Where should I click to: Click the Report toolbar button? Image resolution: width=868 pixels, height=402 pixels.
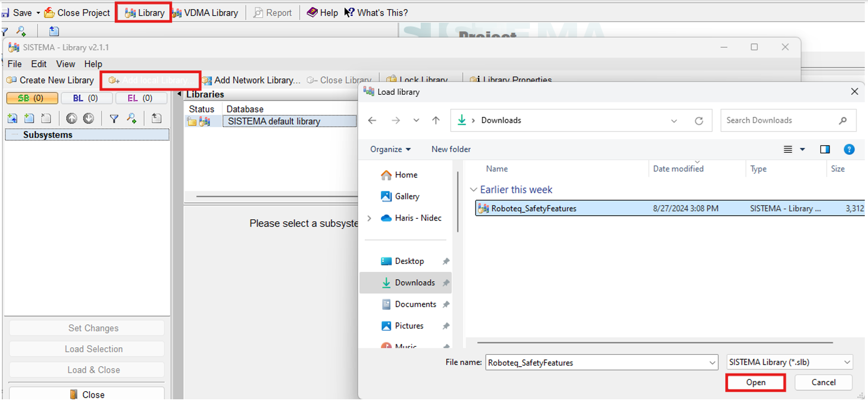pyautogui.click(x=272, y=12)
